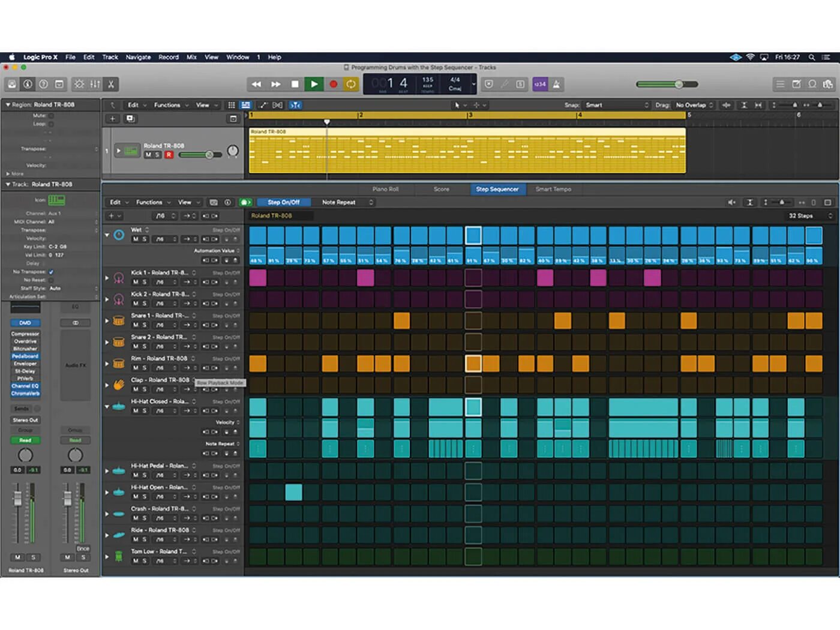
Task: Click the Wet row dial icon
Action: point(119,235)
